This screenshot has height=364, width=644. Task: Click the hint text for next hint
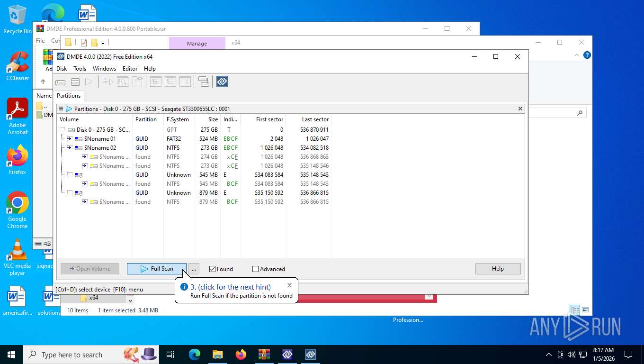231,287
